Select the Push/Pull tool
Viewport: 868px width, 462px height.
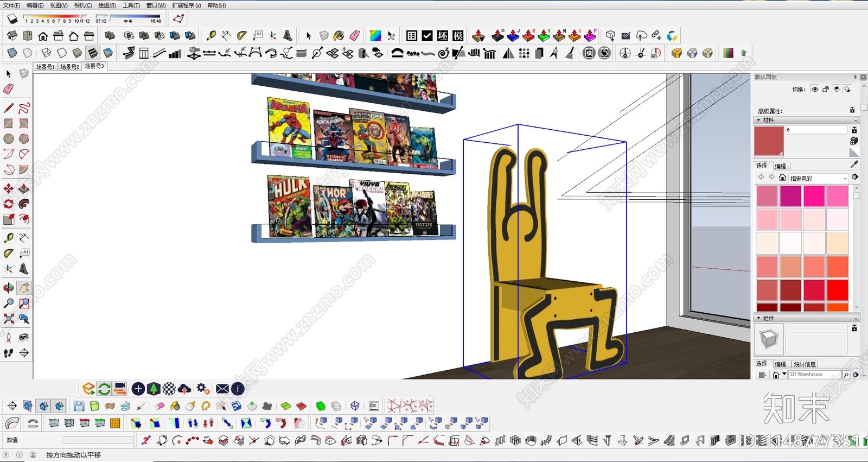(x=24, y=188)
